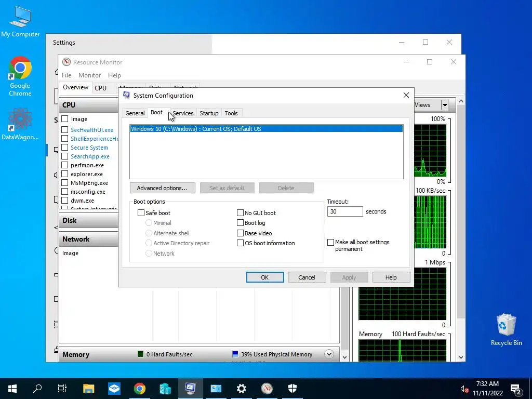Image resolution: width=532 pixels, height=399 pixels.
Task: Click the Help button in dialog
Action: [391, 277]
